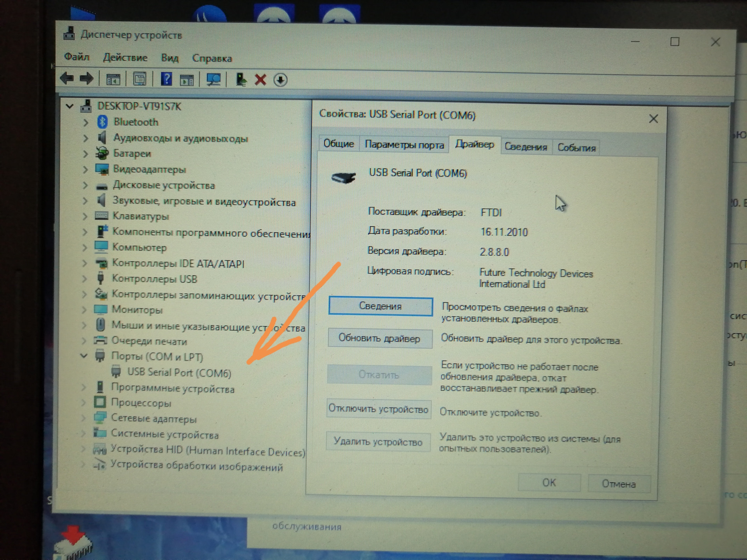The image size is (747, 560).
Task: Click the red X uninstall device icon
Action: point(260,80)
